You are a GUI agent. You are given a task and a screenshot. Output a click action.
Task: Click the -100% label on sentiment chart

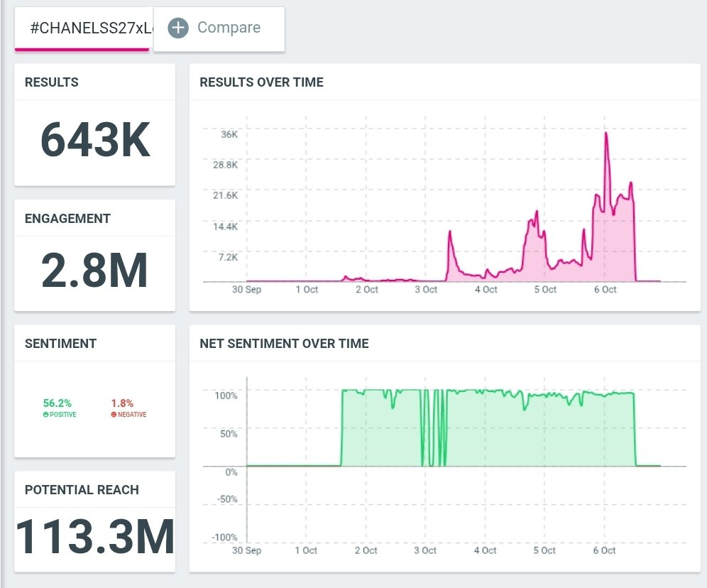tap(224, 538)
